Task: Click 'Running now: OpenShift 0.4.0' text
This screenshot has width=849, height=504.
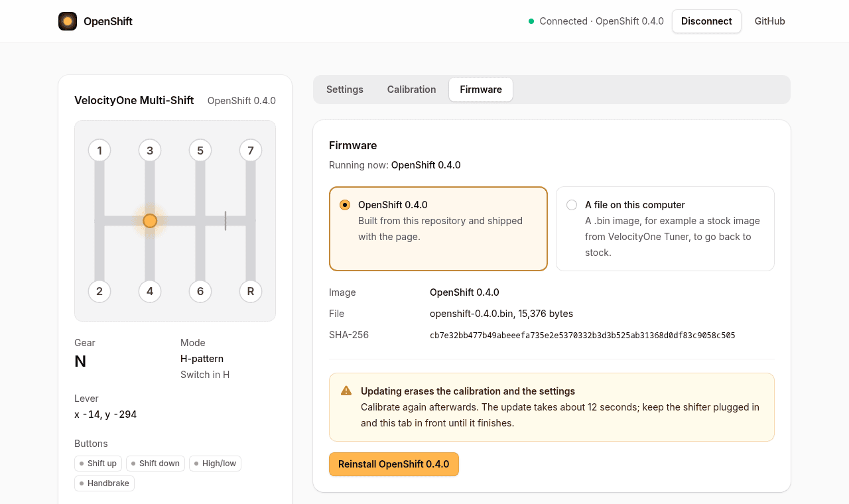Action: click(x=395, y=165)
